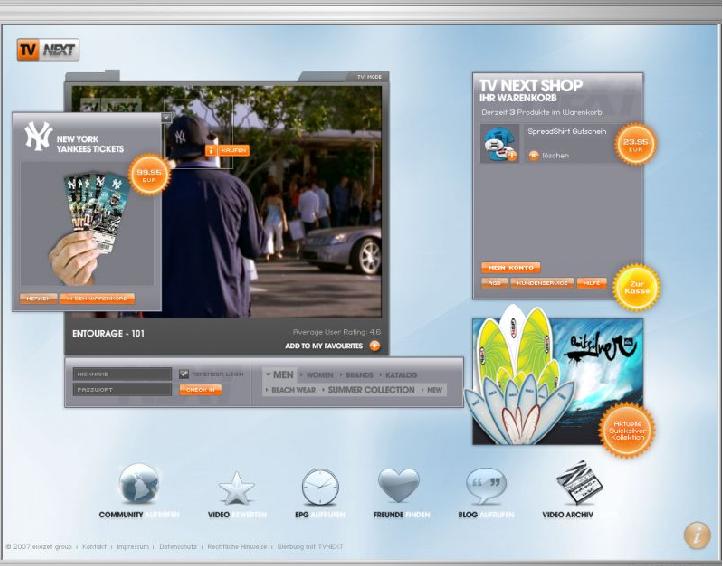Click the ENTOURAGE - 101 title
The image size is (723, 566).
coord(108,334)
